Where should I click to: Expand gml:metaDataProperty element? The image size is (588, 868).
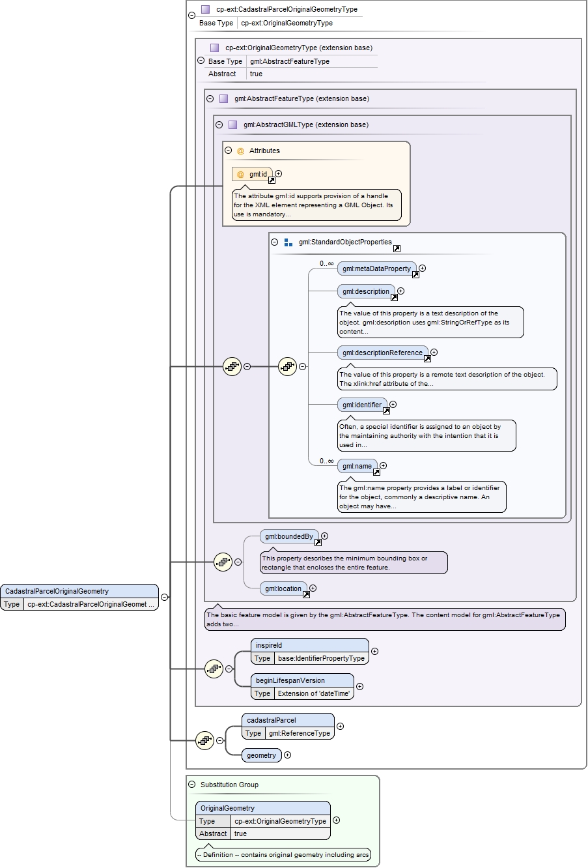pos(422,268)
